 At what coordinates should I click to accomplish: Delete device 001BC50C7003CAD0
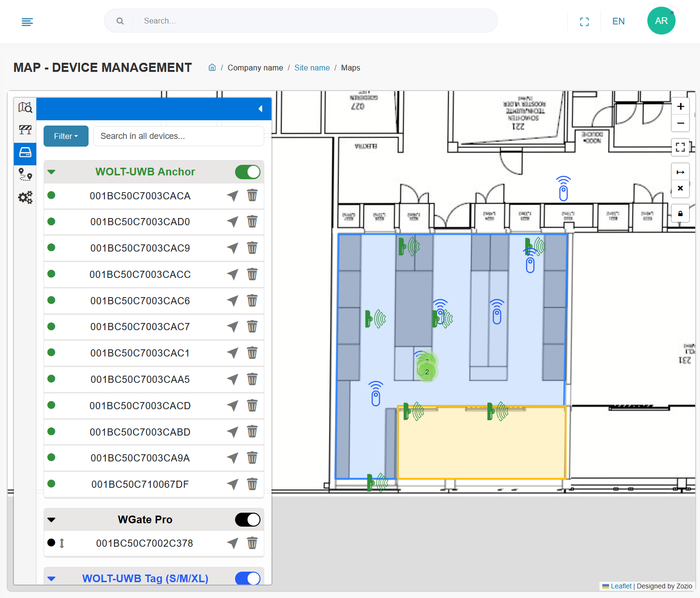[x=252, y=222]
